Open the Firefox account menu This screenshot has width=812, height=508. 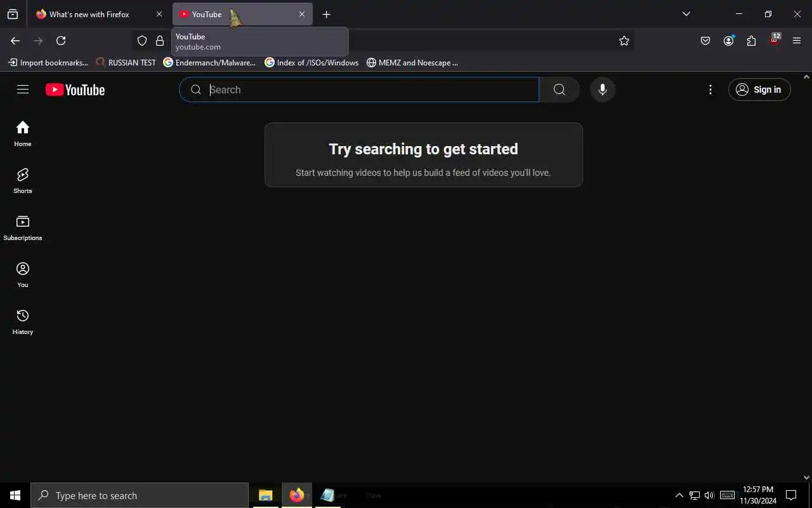[728, 41]
